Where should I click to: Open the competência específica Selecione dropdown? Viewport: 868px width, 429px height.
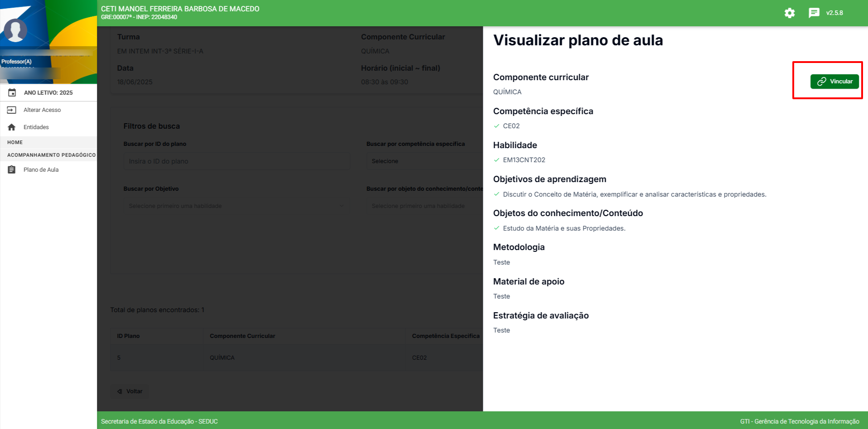[424, 161]
